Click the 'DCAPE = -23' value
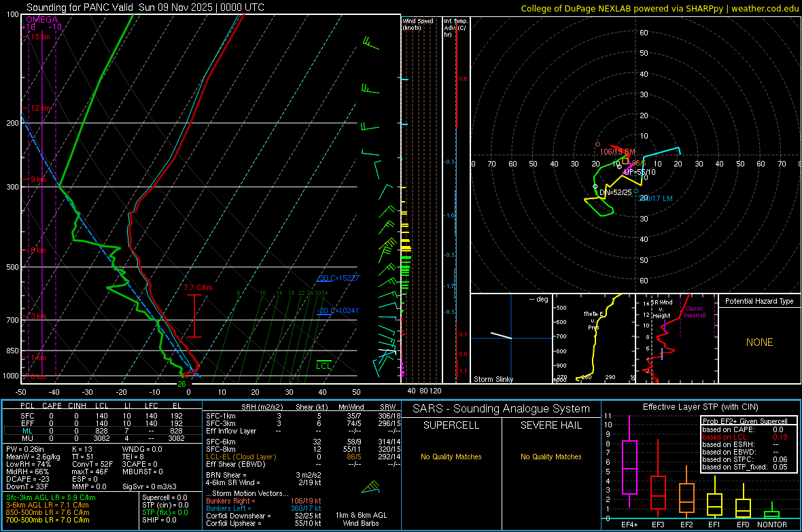802x532 pixels. point(27,479)
